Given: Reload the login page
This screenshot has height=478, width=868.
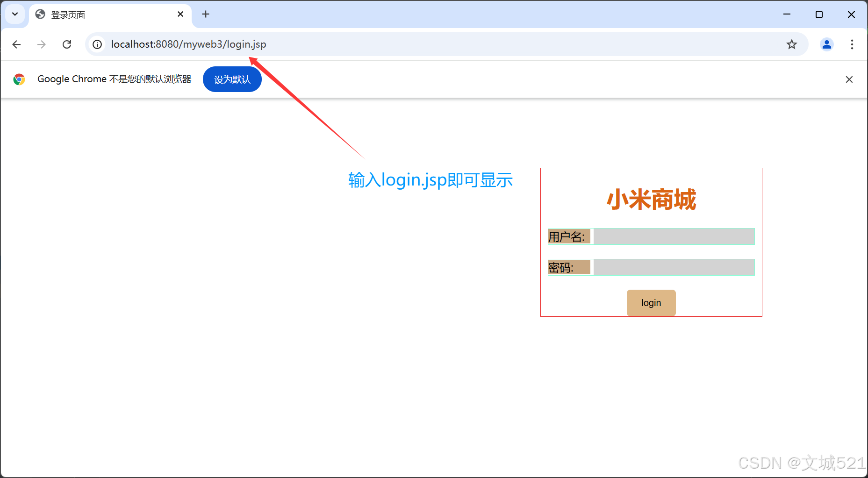Looking at the screenshot, I should click(x=67, y=44).
